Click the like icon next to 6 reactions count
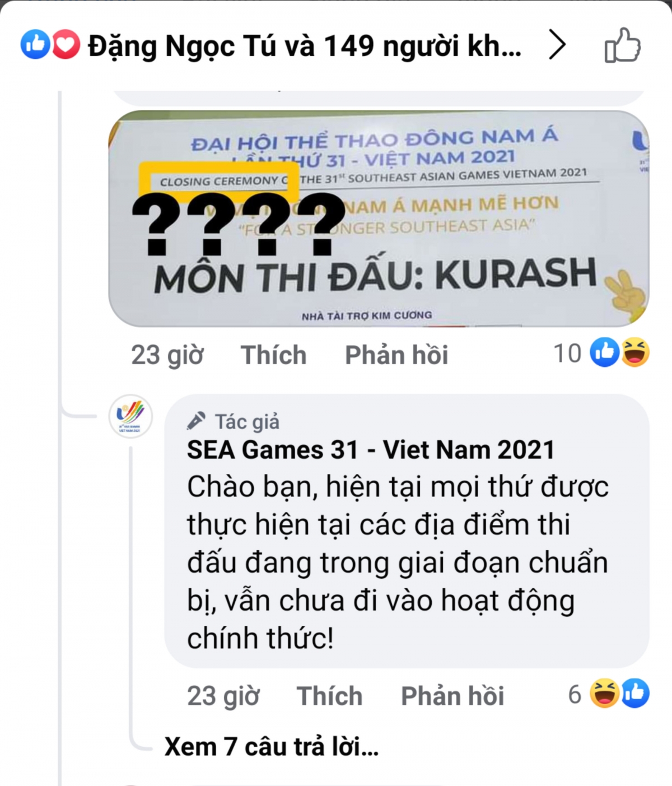 (x=635, y=694)
